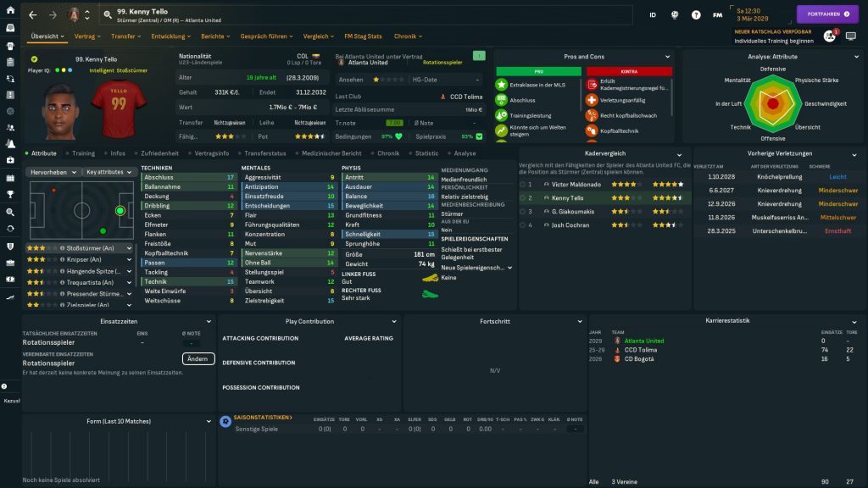Go back with the left arrow

coord(33,15)
